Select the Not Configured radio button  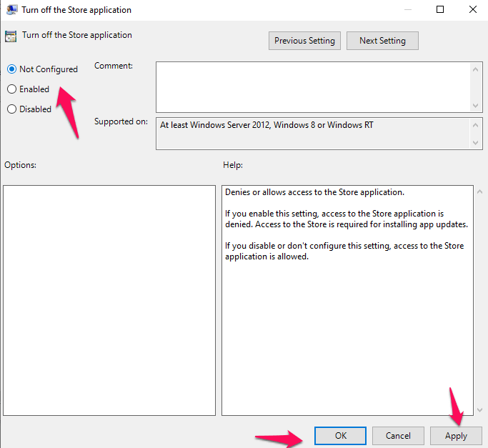12,69
